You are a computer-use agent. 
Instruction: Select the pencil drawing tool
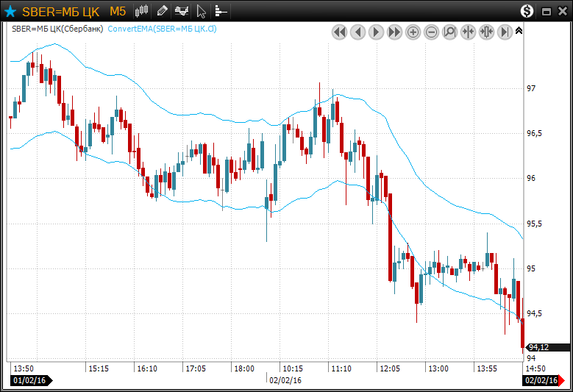point(162,11)
